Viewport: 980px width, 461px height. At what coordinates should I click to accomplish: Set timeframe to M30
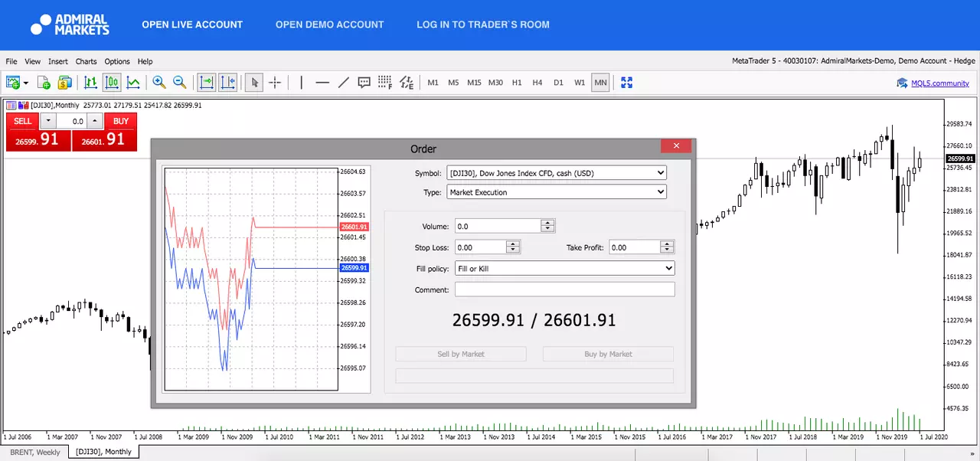[496, 83]
